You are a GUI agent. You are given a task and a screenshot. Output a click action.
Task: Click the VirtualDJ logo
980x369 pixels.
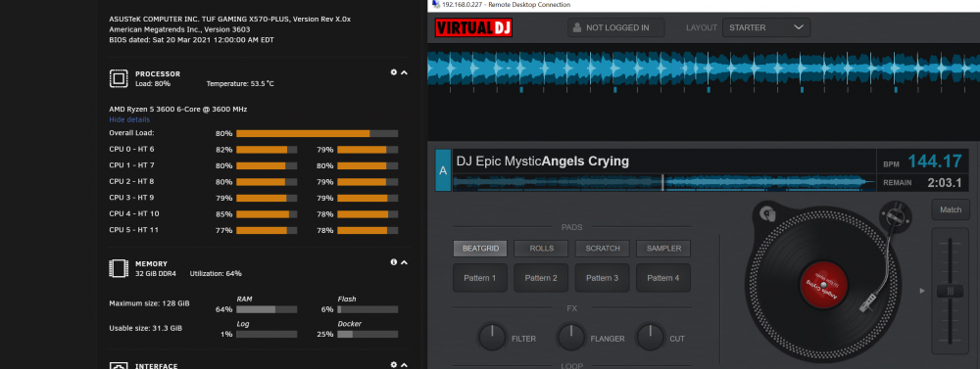(x=473, y=28)
